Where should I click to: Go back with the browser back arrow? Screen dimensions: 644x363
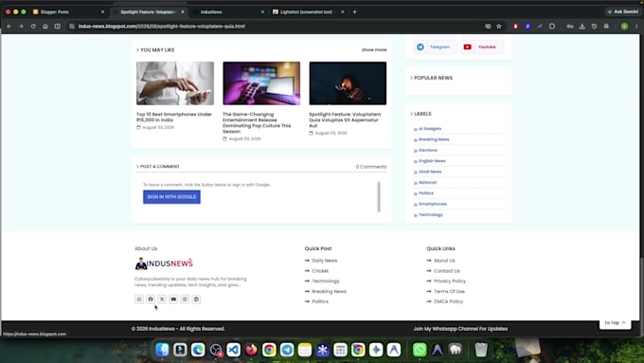[9, 27]
